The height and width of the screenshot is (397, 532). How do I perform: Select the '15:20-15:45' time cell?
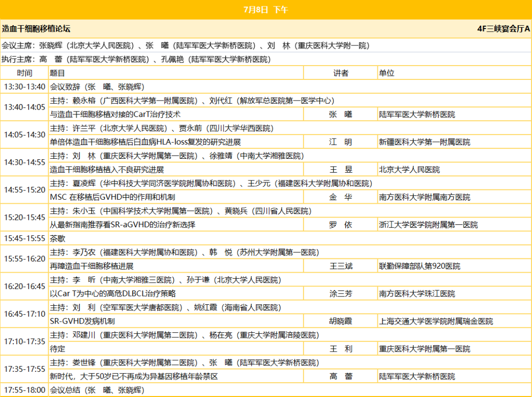coord(25,217)
